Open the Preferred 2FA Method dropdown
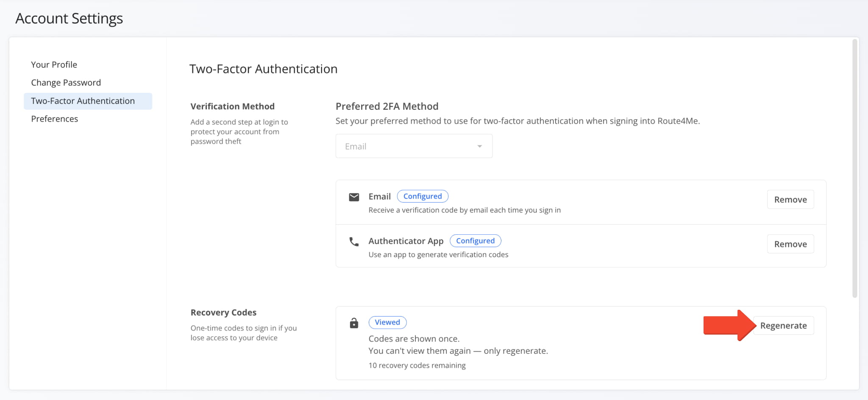 point(414,146)
